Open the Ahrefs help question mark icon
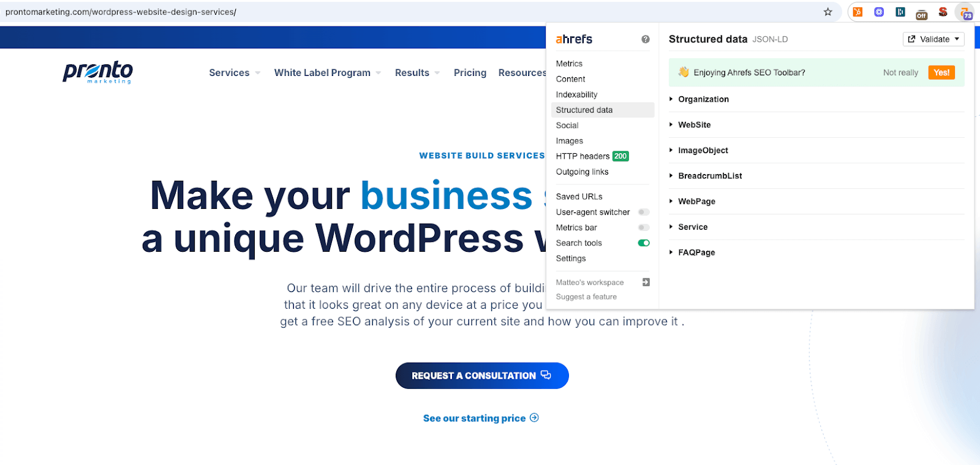 (x=646, y=39)
